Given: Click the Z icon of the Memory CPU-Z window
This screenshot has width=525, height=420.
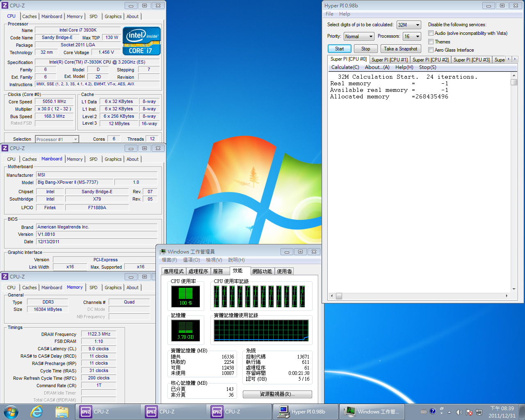Looking at the screenshot, I should tap(5, 276).
